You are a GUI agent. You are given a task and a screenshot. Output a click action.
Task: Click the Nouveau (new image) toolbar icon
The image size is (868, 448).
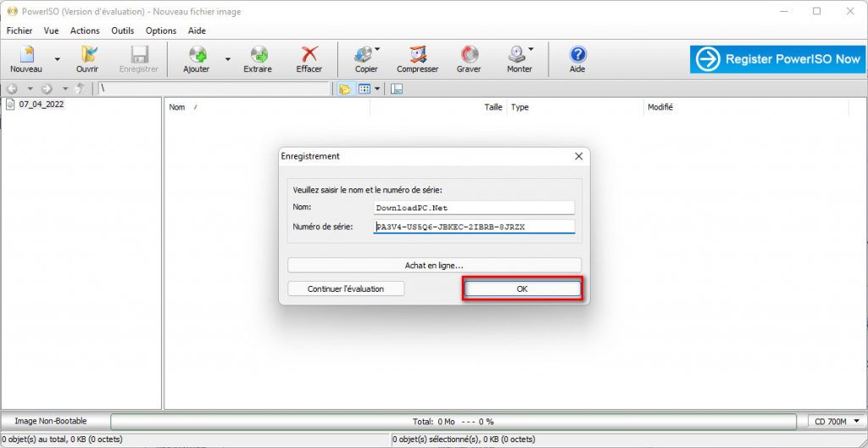26,55
